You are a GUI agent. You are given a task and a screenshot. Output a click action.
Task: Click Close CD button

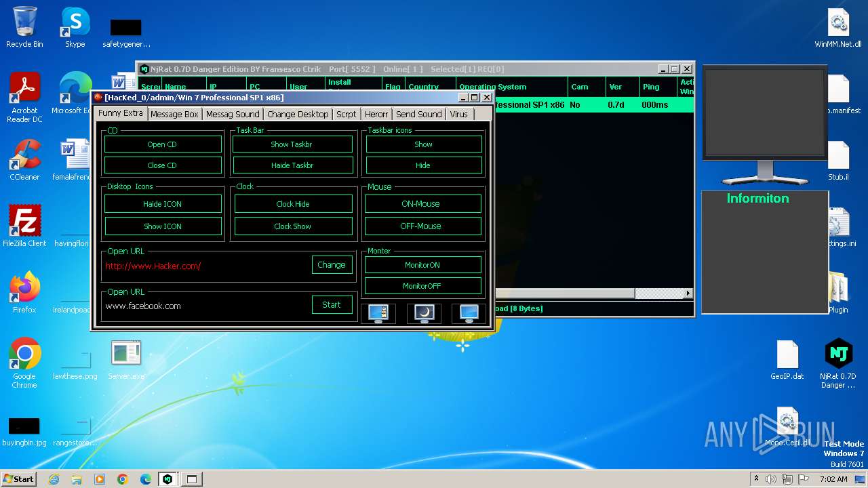click(x=163, y=165)
